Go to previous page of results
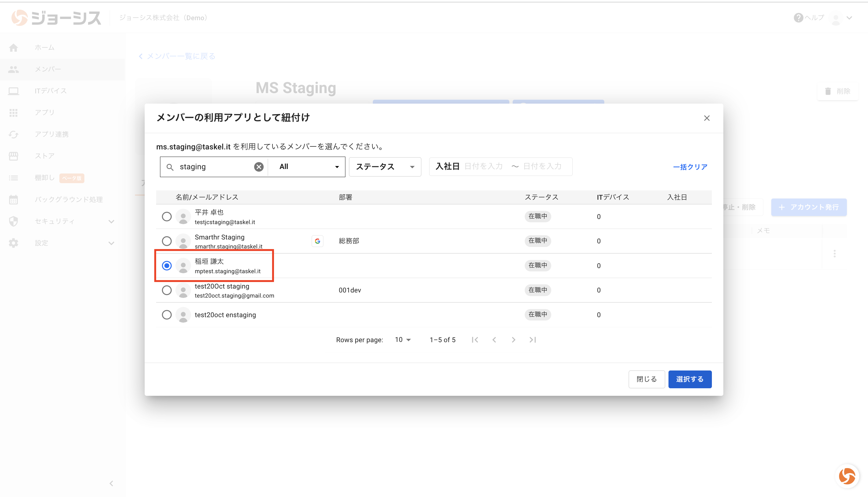The width and height of the screenshot is (868, 497). click(x=494, y=340)
